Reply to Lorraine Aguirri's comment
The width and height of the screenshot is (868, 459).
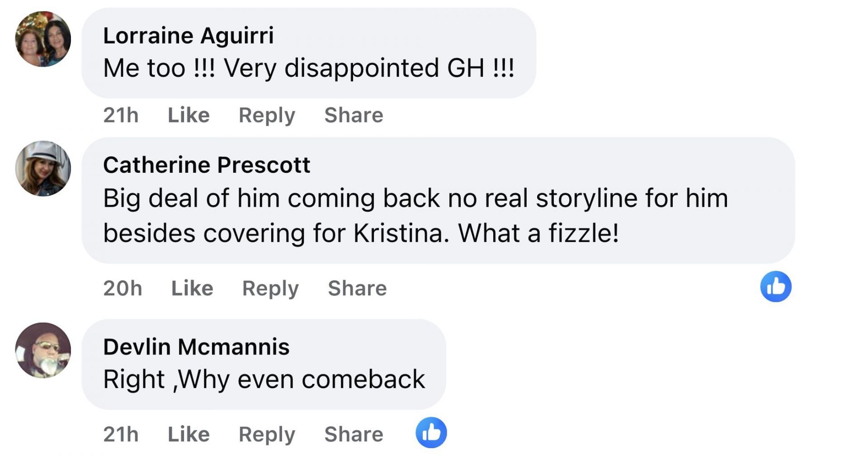point(267,115)
